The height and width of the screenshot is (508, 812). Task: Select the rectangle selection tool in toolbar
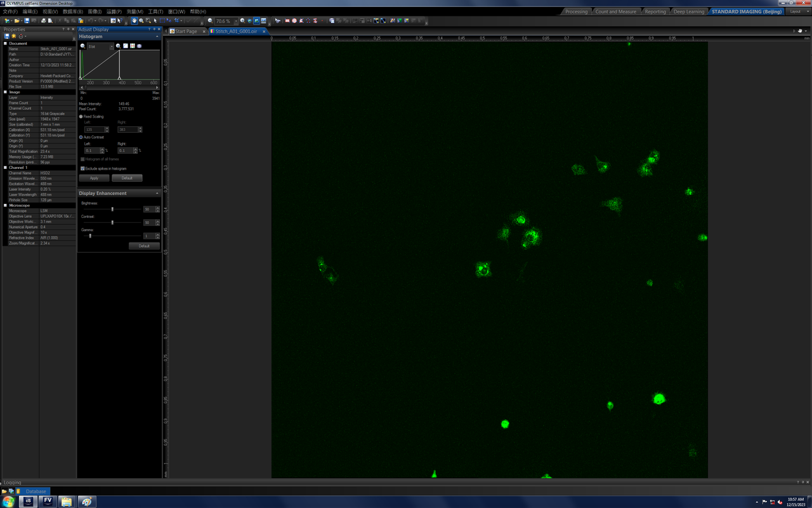pyautogui.click(x=161, y=21)
